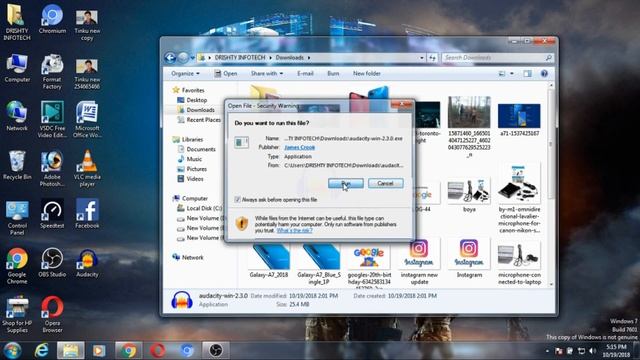Launch Chromium from the desktop
640x360 pixels.
[52, 19]
